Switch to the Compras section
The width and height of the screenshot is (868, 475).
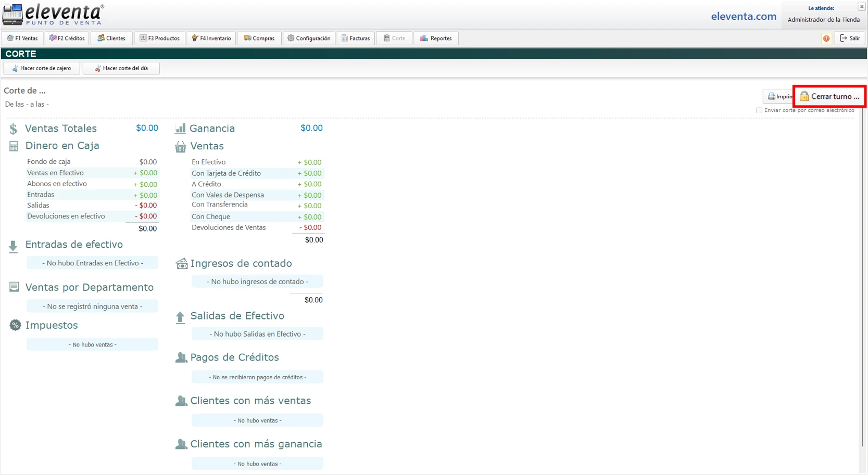pyautogui.click(x=259, y=38)
